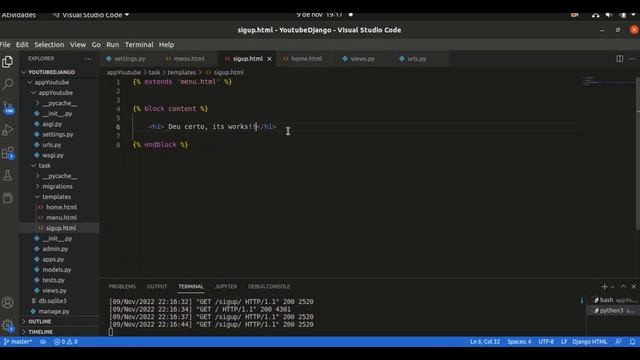
Task: Open notifications bell in status bar
Action: pyautogui.click(x=632, y=342)
